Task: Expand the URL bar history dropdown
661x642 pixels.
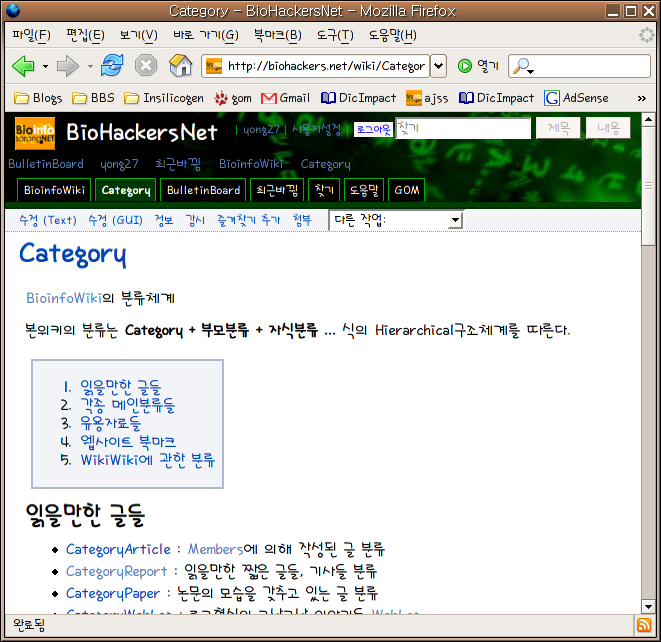Action: (x=438, y=66)
